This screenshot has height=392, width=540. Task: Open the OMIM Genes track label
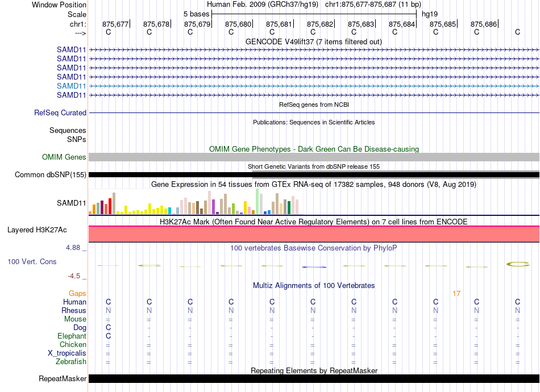tap(64, 157)
